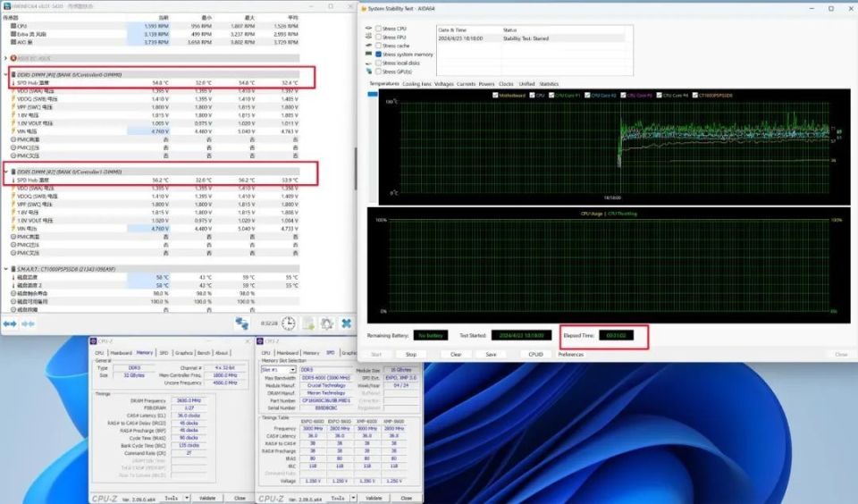Click the ASUS sensor red icon in HWiNFO
The width and height of the screenshot is (858, 504).
tap(13, 58)
